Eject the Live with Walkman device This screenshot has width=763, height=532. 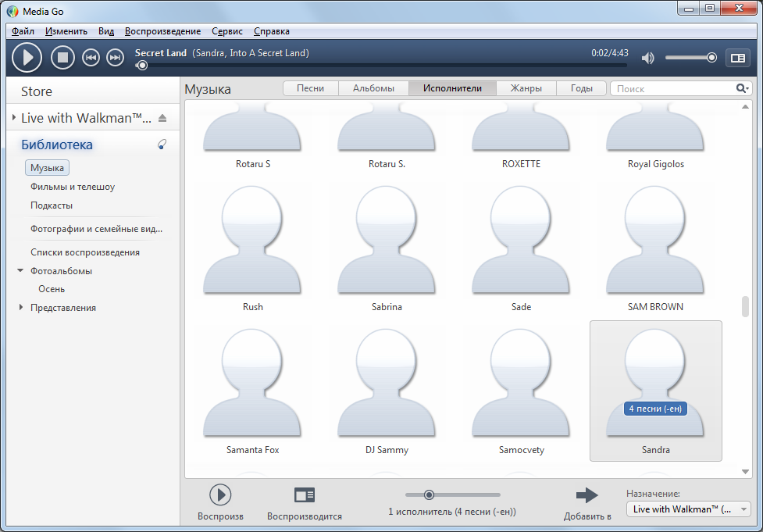click(x=162, y=118)
